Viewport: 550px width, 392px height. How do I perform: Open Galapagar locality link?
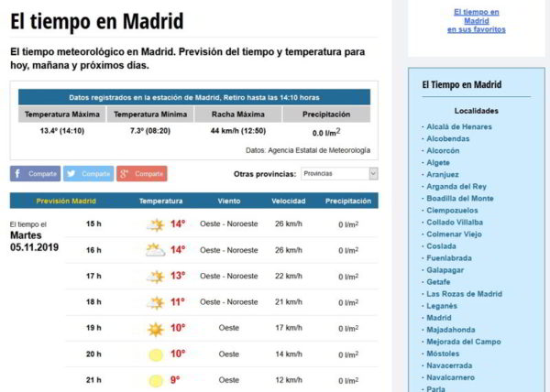click(x=445, y=270)
